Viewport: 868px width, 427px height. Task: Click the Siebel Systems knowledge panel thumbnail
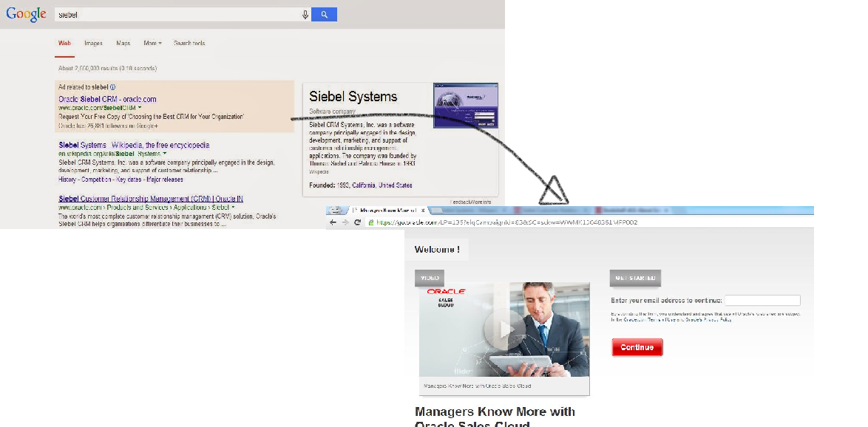click(466, 105)
